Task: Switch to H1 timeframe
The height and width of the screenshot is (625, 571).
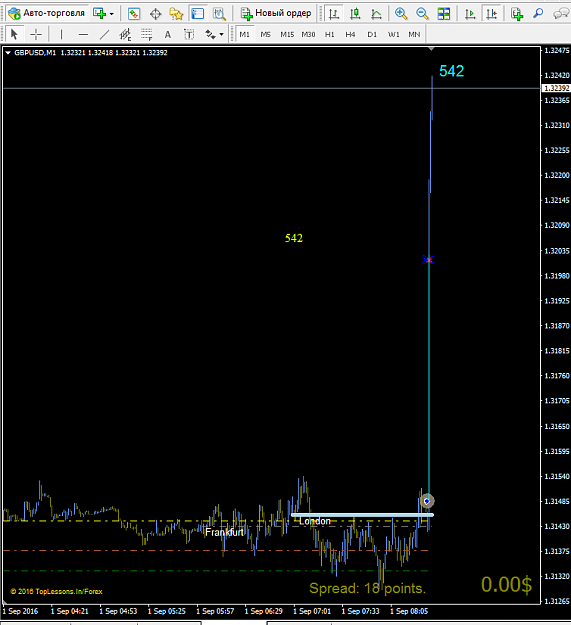Action: click(x=330, y=35)
